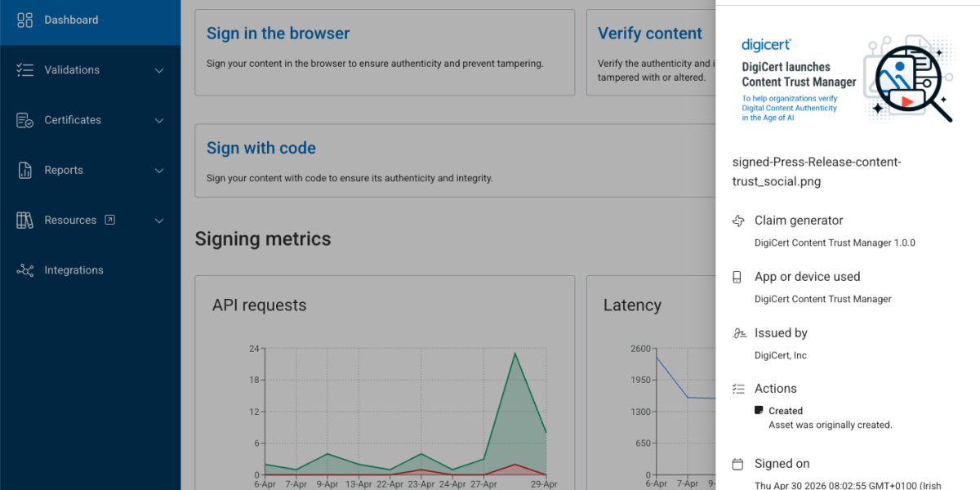Click the Signed on calendar icon
The image size is (980, 490).
tap(738, 464)
